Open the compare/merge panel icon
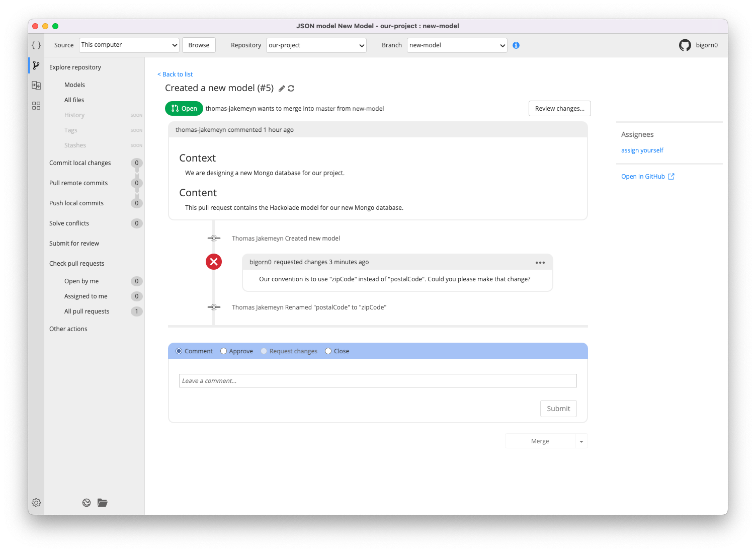 pyautogui.click(x=36, y=85)
